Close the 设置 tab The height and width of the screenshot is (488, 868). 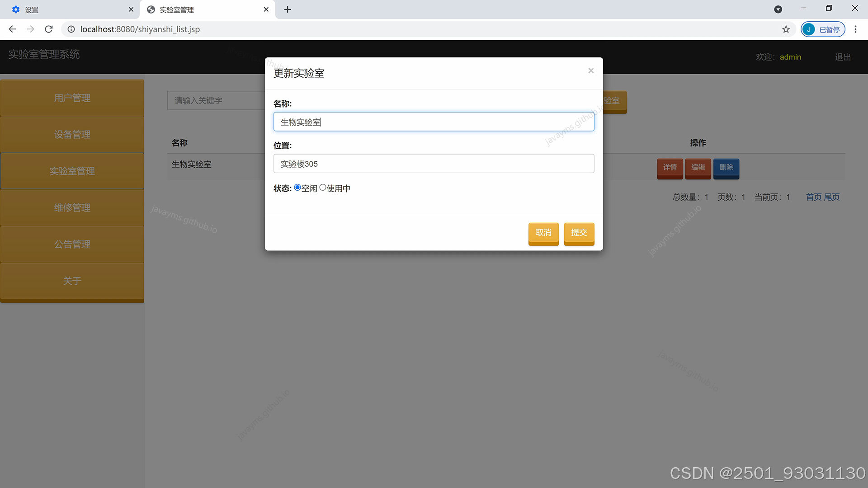(131, 9)
